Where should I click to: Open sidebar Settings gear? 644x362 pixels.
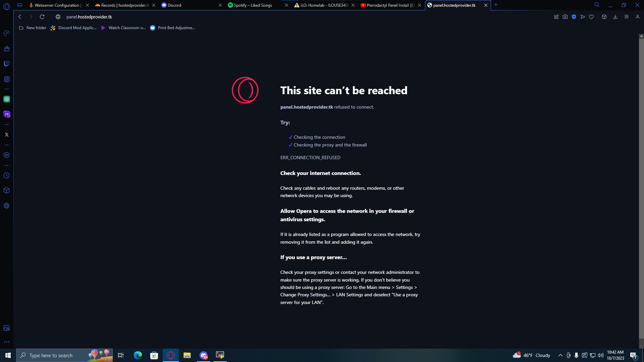pos(7,206)
